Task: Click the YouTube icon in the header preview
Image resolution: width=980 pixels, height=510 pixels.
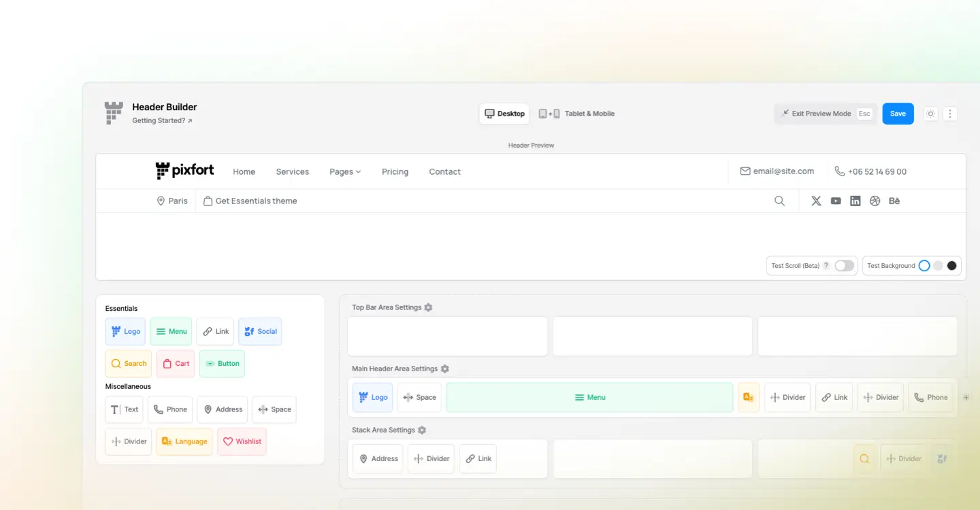Action: pyautogui.click(x=836, y=201)
